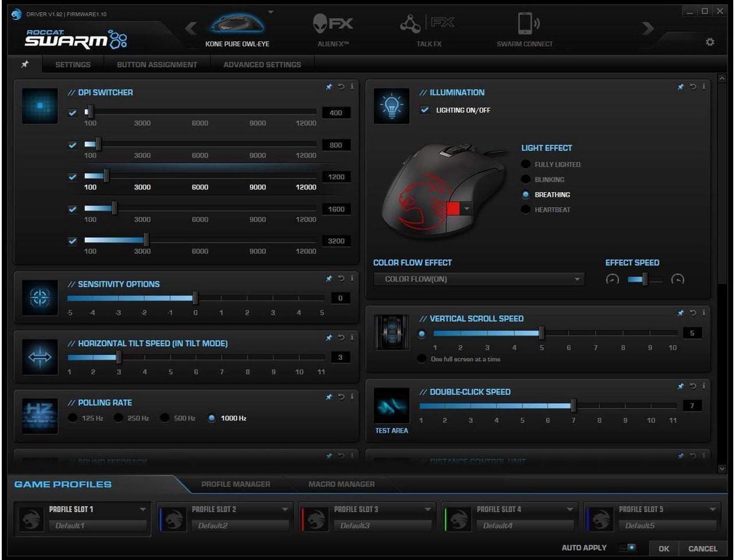The height and width of the screenshot is (560, 735).
Task: Pin the Horizontal Tilt Speed panel
Action: [329, 337]
